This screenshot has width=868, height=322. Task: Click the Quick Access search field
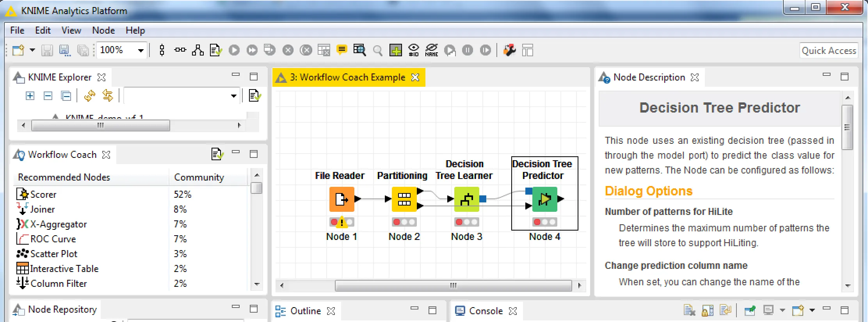point(829,50)
